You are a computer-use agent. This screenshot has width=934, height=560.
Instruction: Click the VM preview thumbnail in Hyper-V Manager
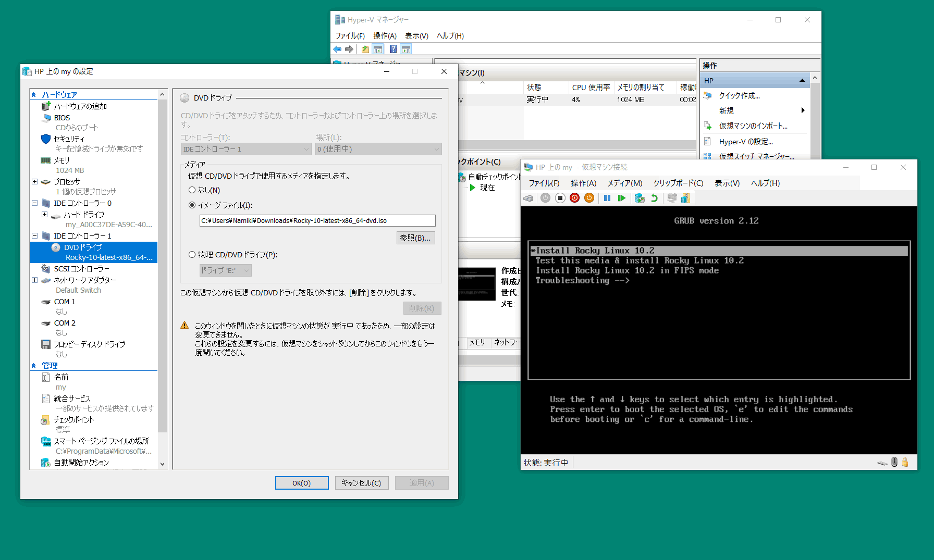[477, 284]
